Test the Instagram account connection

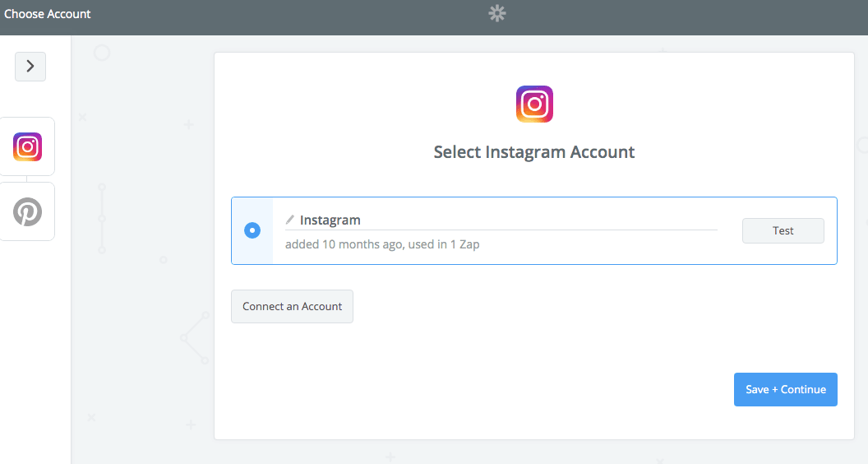pos(783,230)
